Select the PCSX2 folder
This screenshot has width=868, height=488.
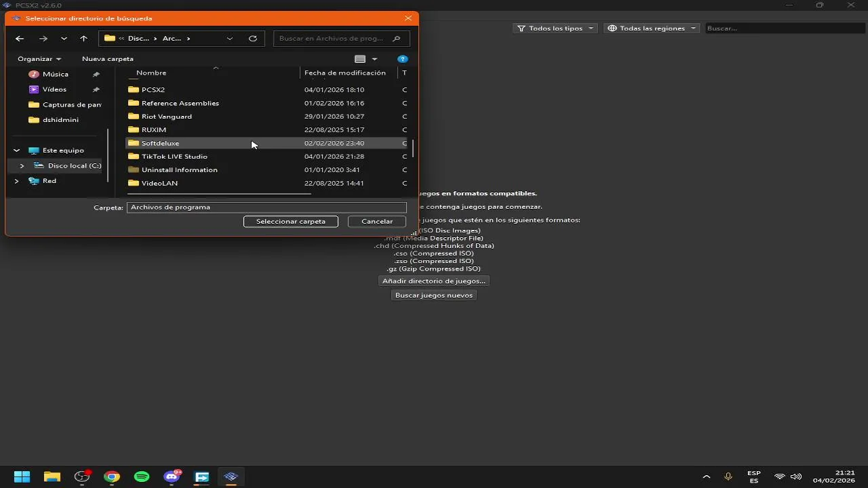pyautogui.click(x=153, y=89)
